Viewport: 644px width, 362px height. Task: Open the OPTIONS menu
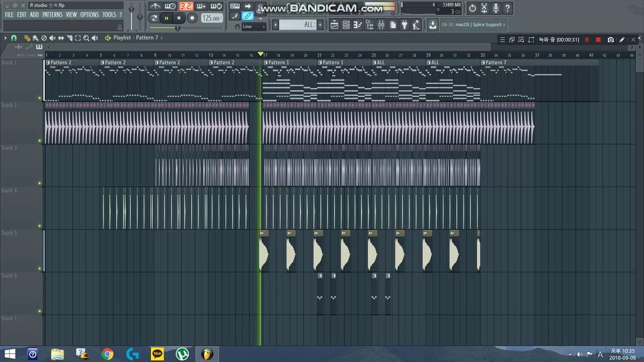point(90,15)
